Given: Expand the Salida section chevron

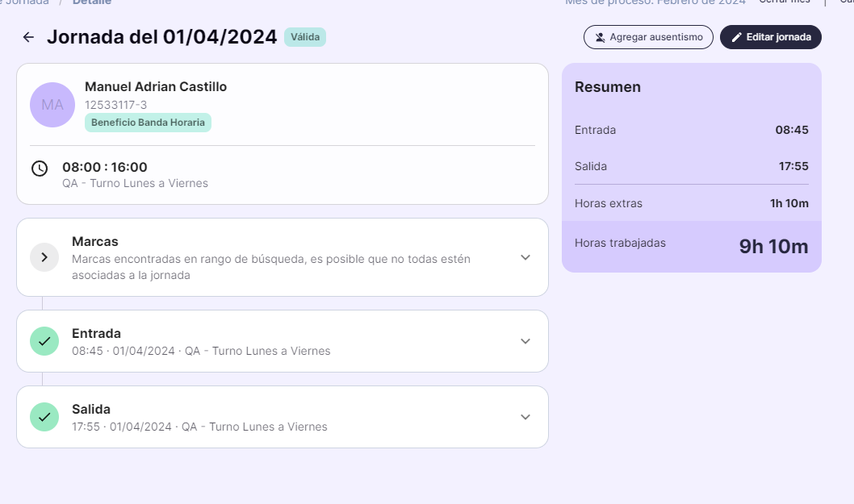Looking at the screenshot, I should point(525,417).
